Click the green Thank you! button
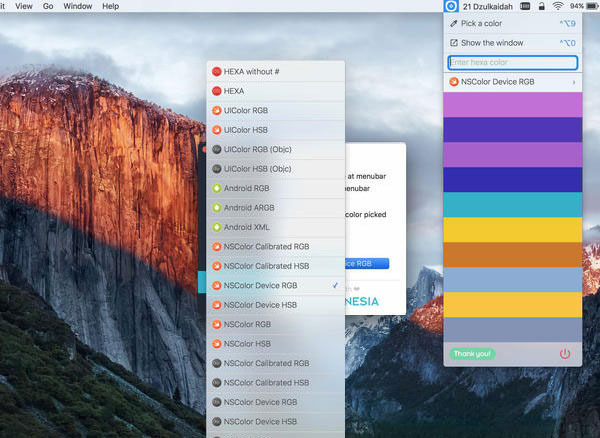600x438 pixels. [472, 354]
